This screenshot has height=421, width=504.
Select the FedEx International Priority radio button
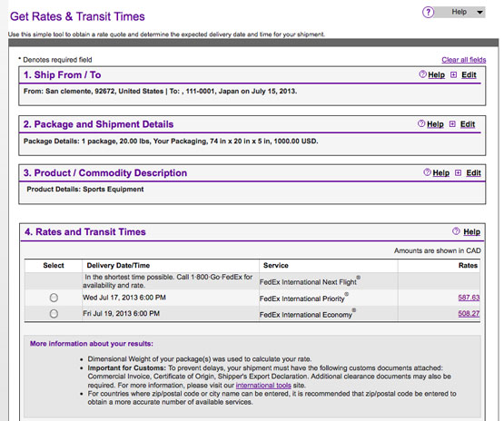(x=54, y=298)
